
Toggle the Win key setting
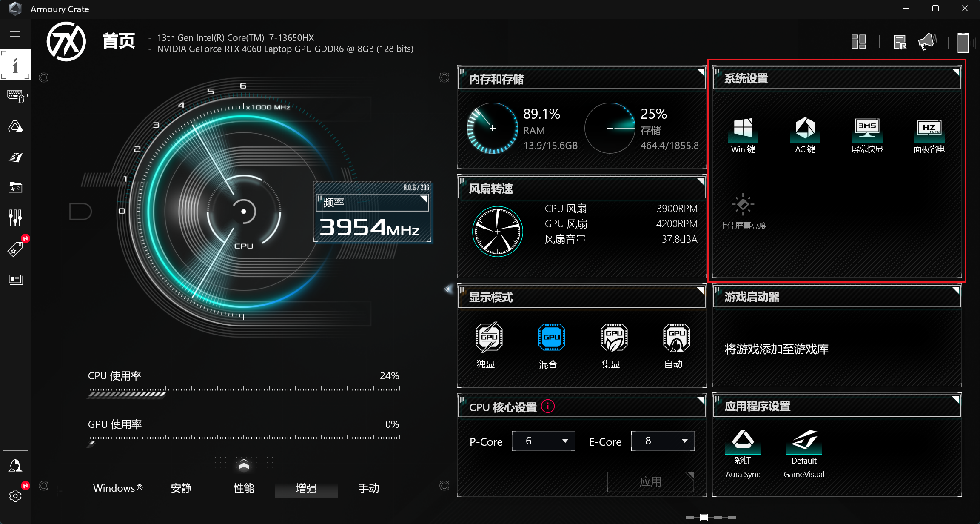tap(743, 129)
